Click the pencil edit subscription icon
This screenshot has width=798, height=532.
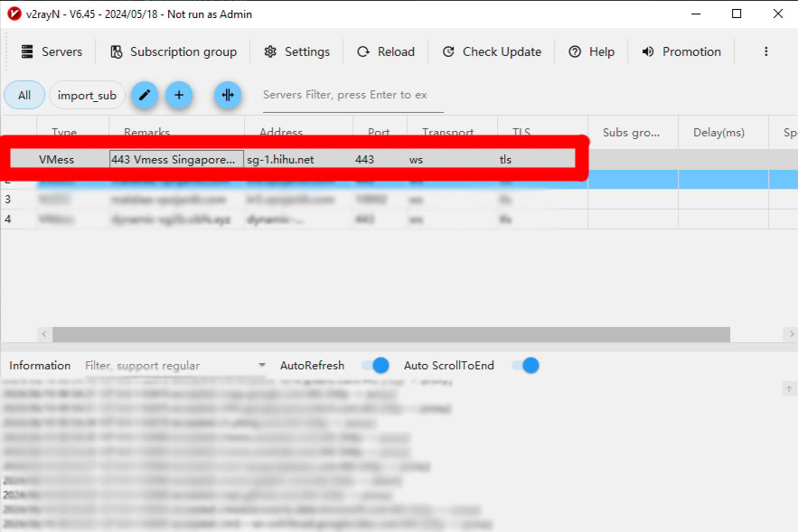pyautogui.click(x=145, y=95)
